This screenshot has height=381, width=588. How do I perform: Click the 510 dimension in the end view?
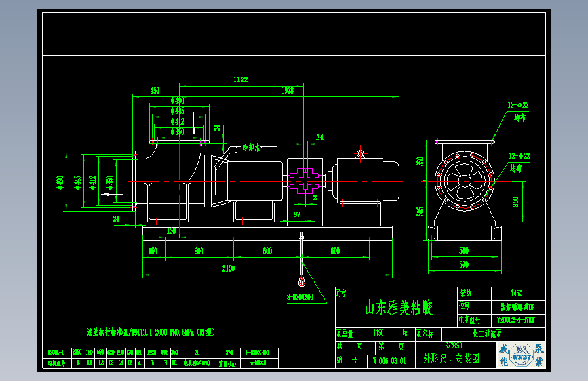pos(464,251)
